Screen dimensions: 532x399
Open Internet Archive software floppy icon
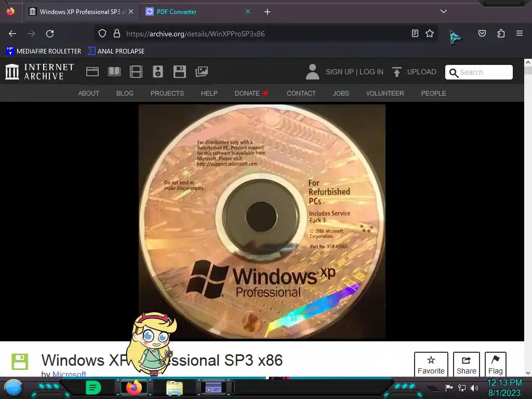pos(179,72)
